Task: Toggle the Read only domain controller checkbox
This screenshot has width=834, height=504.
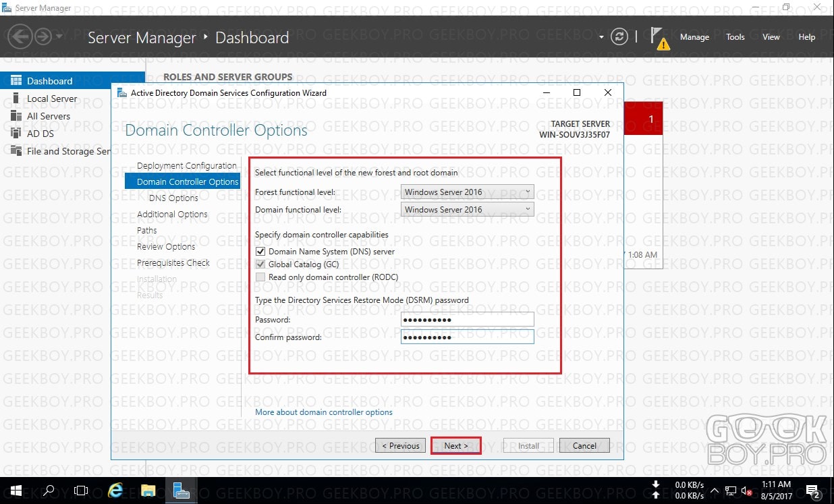Action: tap(260, 277)
